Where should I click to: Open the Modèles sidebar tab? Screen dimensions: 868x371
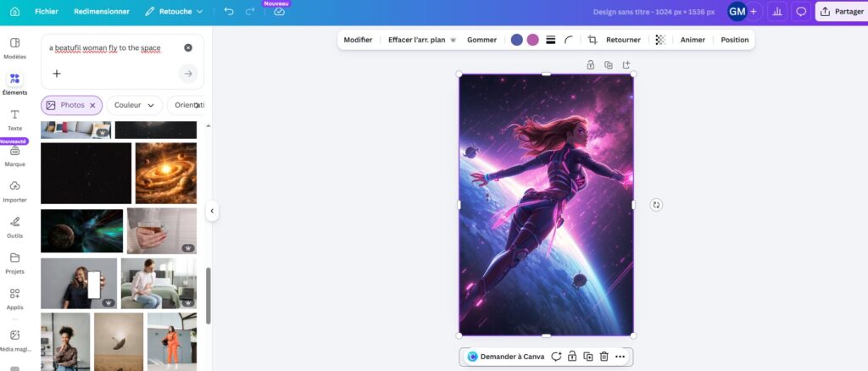[15, 48]
